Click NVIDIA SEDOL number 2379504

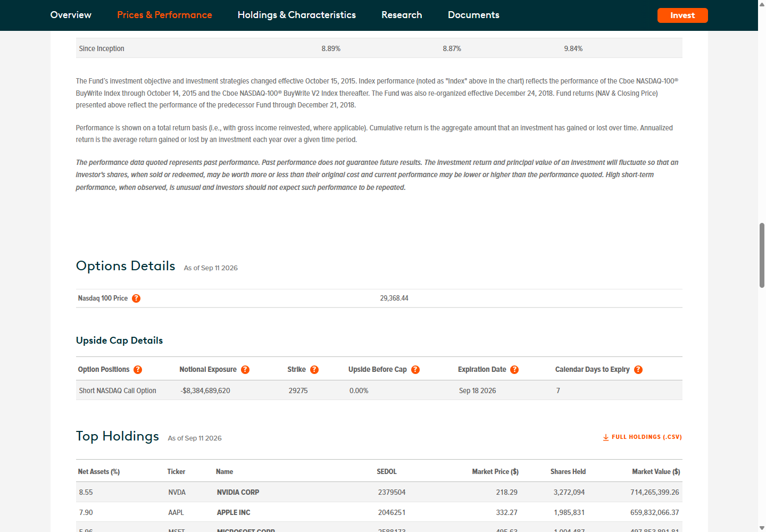click(392, 492)
